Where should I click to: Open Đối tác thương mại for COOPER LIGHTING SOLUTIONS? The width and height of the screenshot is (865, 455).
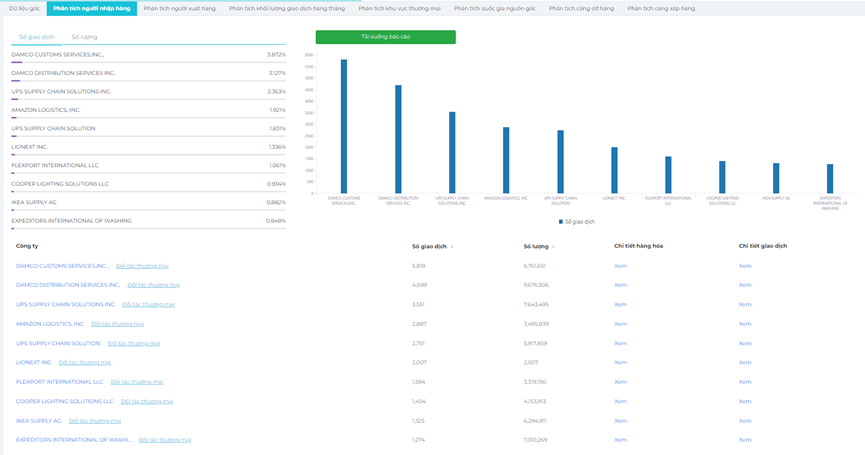tap(147, 401)
